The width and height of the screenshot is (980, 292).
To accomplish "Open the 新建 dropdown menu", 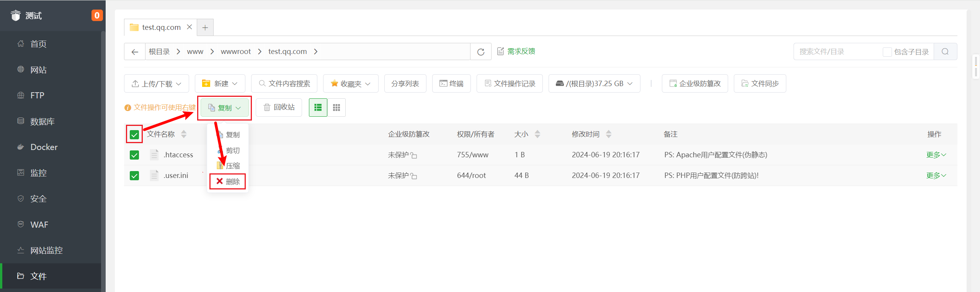I will pyautogui.click(x=220, y=83).
